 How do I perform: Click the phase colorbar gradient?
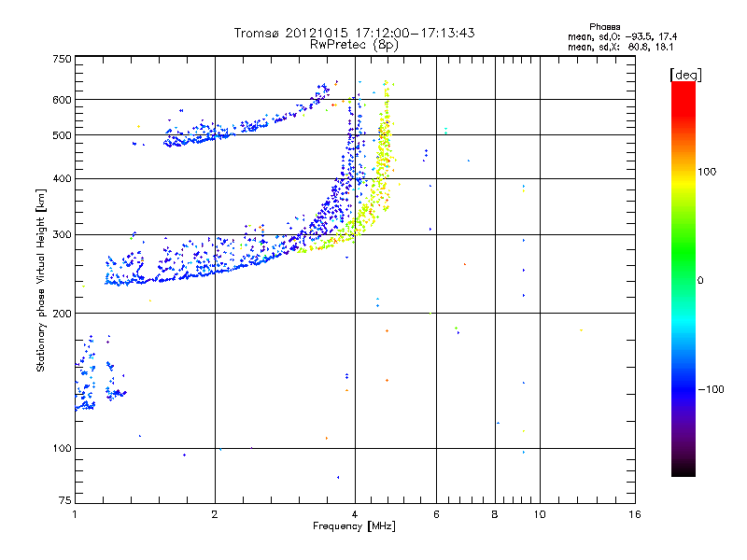pos(684,278)
